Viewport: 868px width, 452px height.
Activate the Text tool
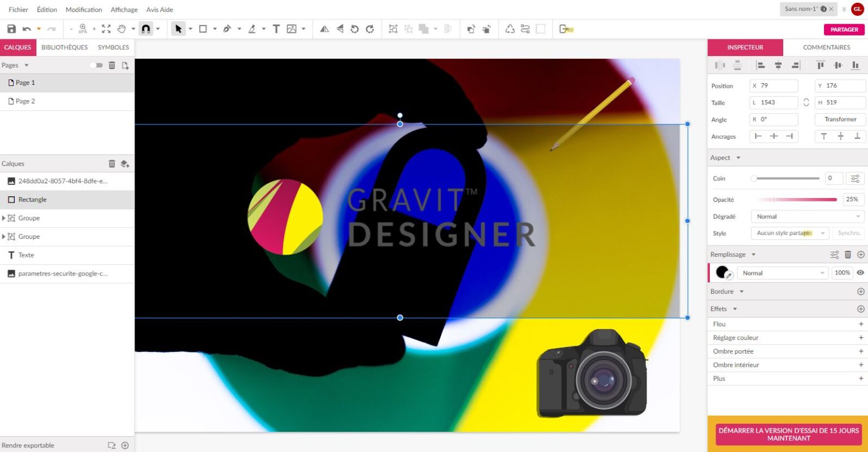(276, 28)
